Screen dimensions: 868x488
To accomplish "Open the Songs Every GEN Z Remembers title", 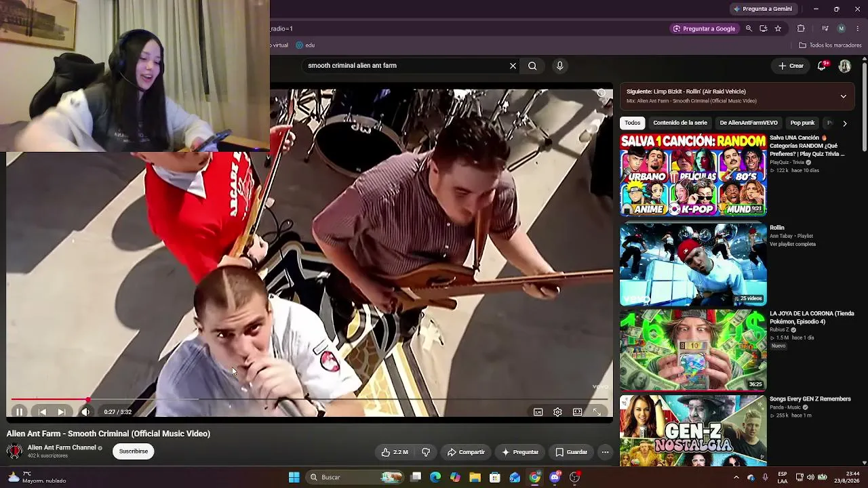I will coord(810,399).
